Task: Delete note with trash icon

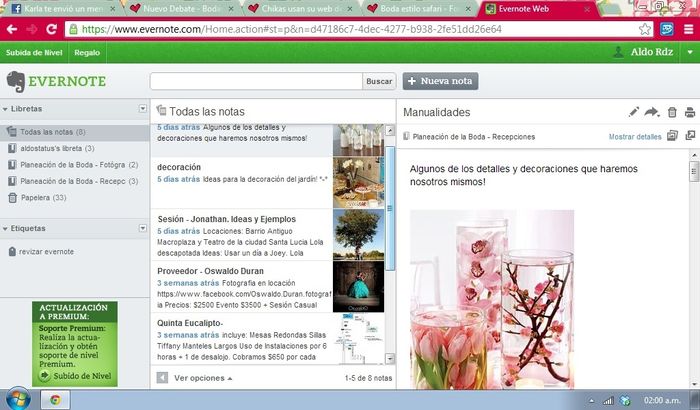Action: click(672, 112)
